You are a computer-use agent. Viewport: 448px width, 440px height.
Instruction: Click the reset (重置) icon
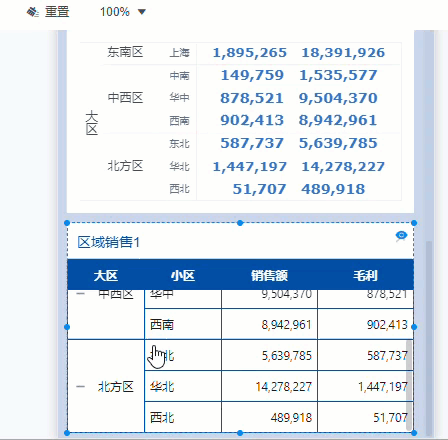[x=32, y=12]
